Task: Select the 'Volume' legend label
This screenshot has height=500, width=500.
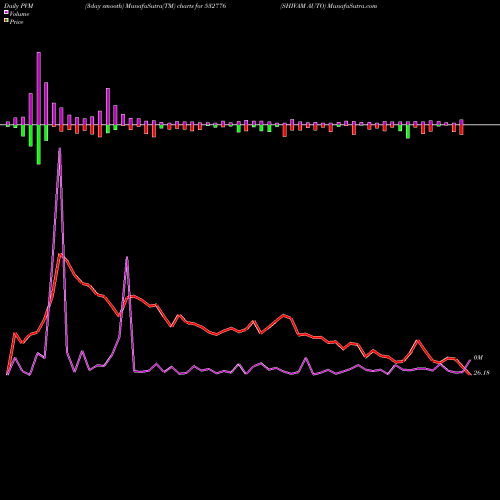Action: (x=19, y=14)
